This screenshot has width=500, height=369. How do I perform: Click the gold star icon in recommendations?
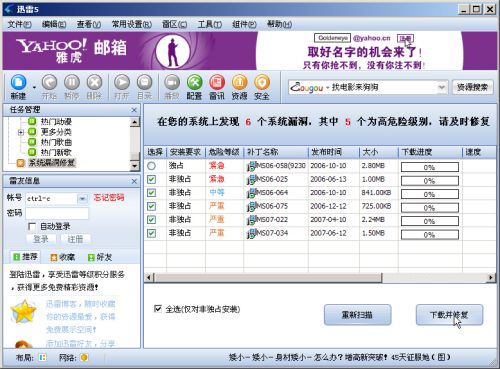[23, 312]
